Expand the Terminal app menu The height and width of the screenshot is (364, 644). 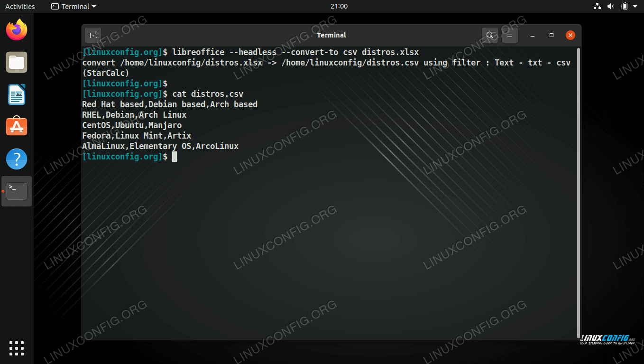(74, 7)
